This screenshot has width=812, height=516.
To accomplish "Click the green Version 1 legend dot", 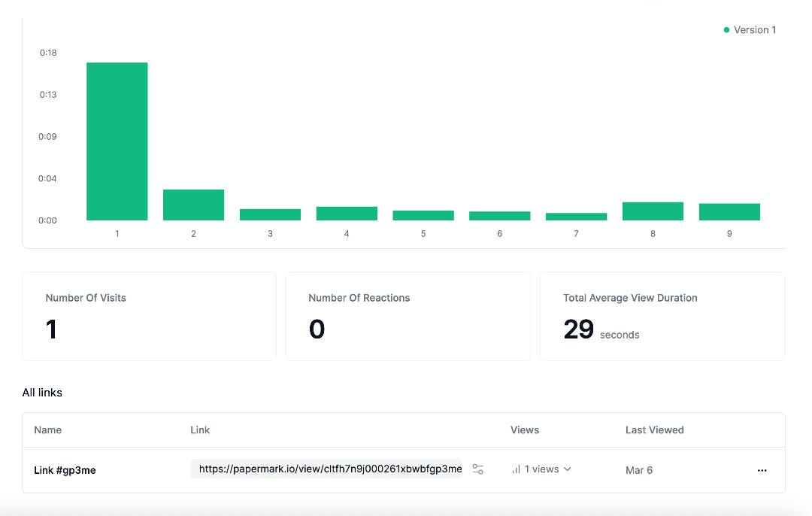I will click(x=726, y=30).
